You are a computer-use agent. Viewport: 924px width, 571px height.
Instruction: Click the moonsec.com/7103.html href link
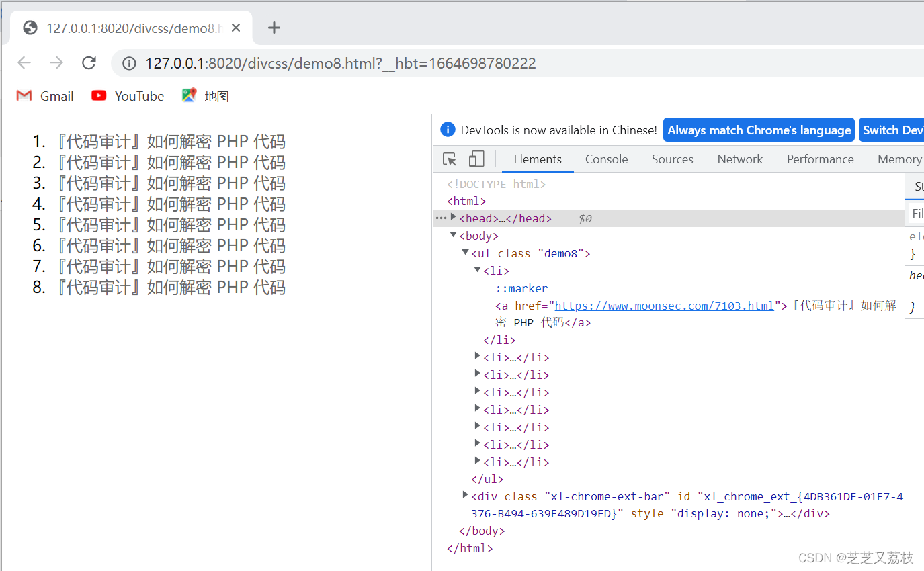tap(665, 306)
